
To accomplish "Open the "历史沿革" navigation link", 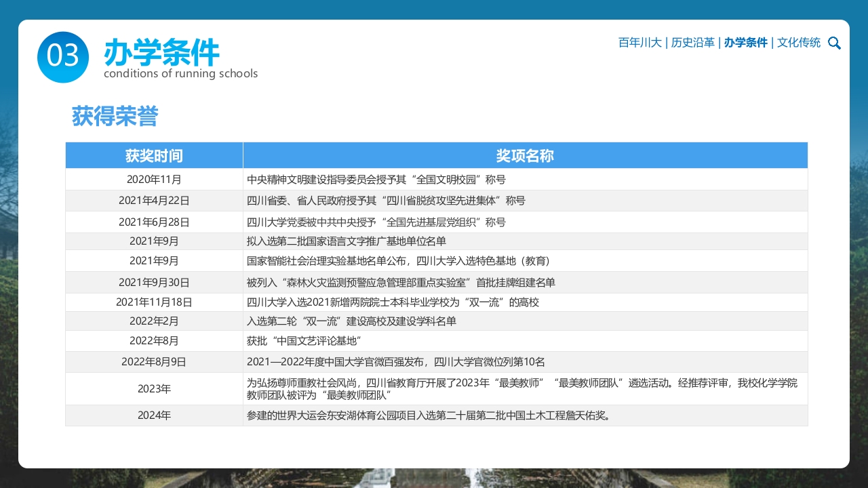I will tap(693, 42).
